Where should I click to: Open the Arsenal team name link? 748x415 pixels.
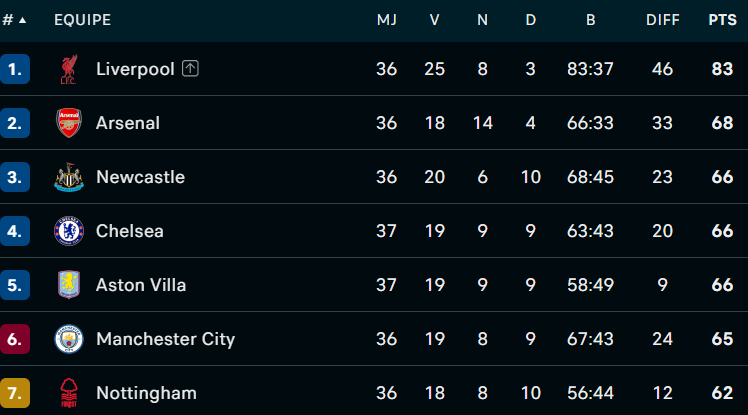pyautogui.click(x=128, y=123)
